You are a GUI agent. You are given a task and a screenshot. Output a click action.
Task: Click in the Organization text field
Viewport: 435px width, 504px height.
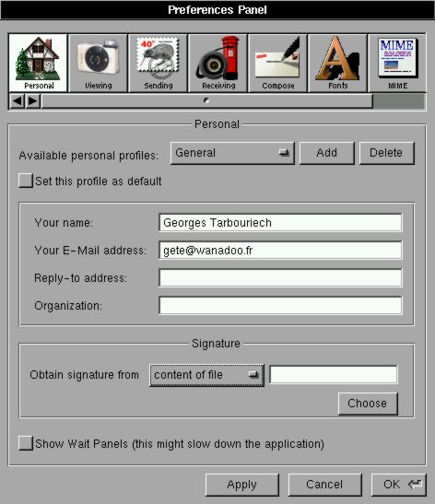280,306
